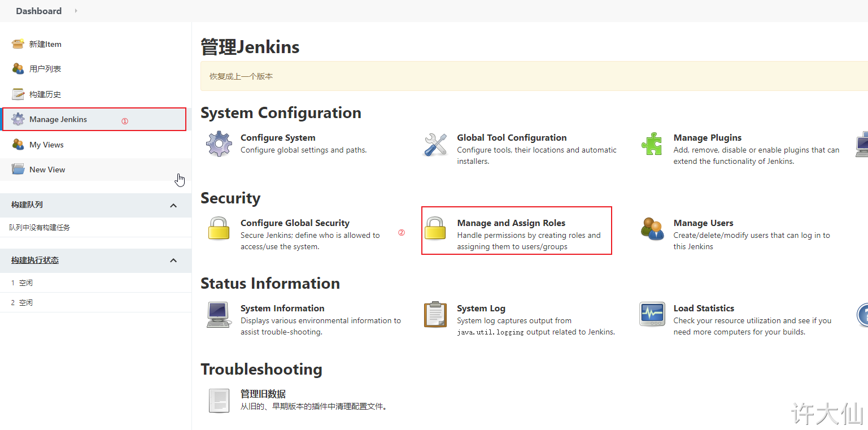This screenshot has height=430, width=868.
Task: Open the 管理旧数据 link
Action: pyautogui.click(x=263, y=394)
